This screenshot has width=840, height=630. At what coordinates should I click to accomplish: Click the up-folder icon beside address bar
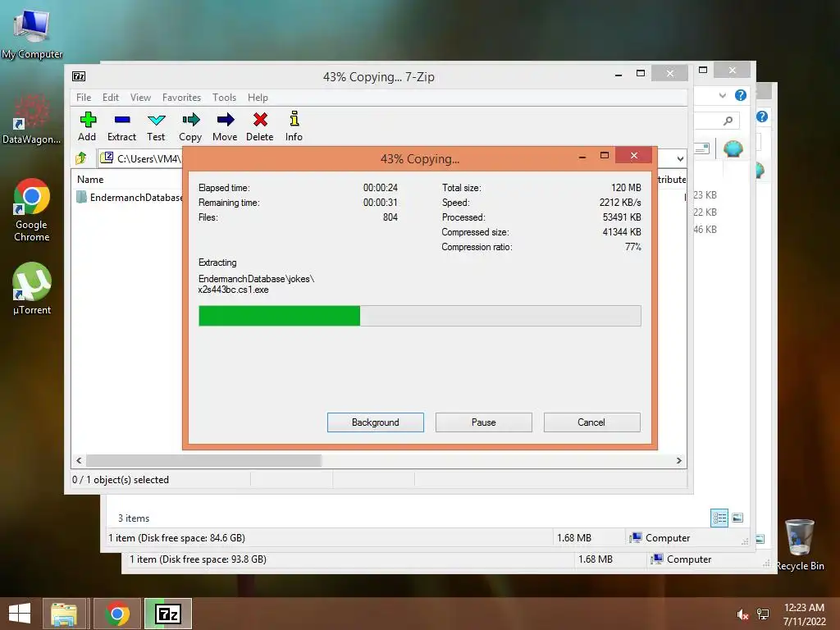(x=81, y=158)
